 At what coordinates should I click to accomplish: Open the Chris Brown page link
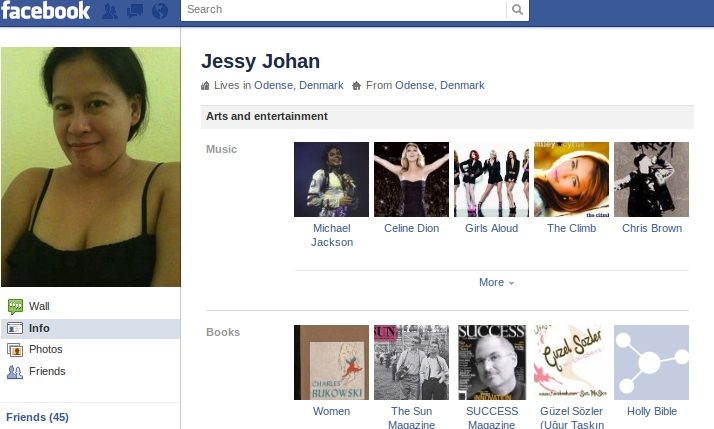click(652, 228)
